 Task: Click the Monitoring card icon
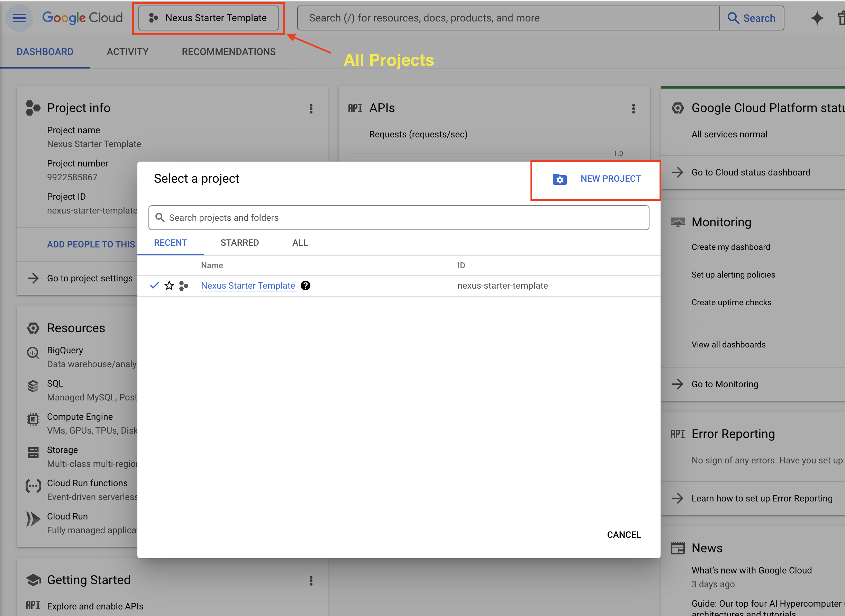coord(678,222)
